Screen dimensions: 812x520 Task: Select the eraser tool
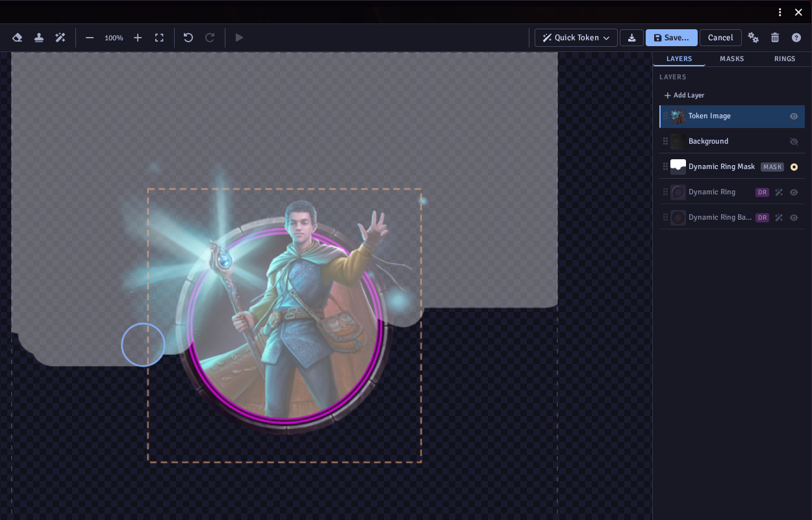(x=18, y=38)
